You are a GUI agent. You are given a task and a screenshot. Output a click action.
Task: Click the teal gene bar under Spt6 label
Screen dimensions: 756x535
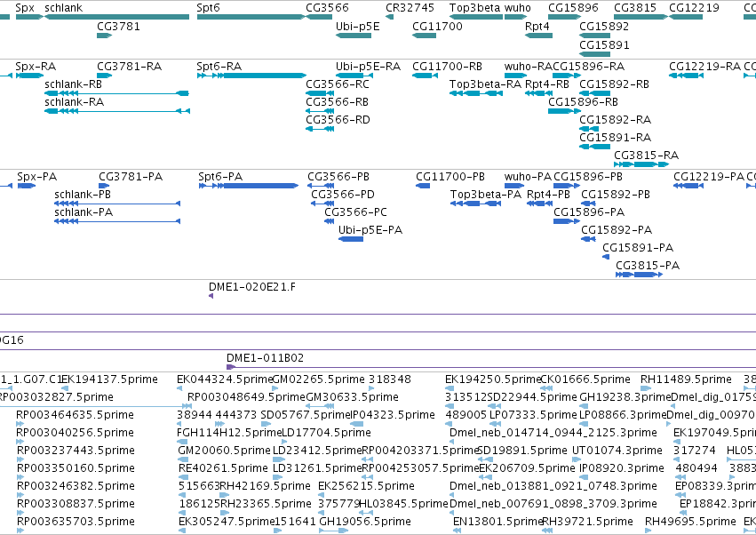click(x=251, y=17)
